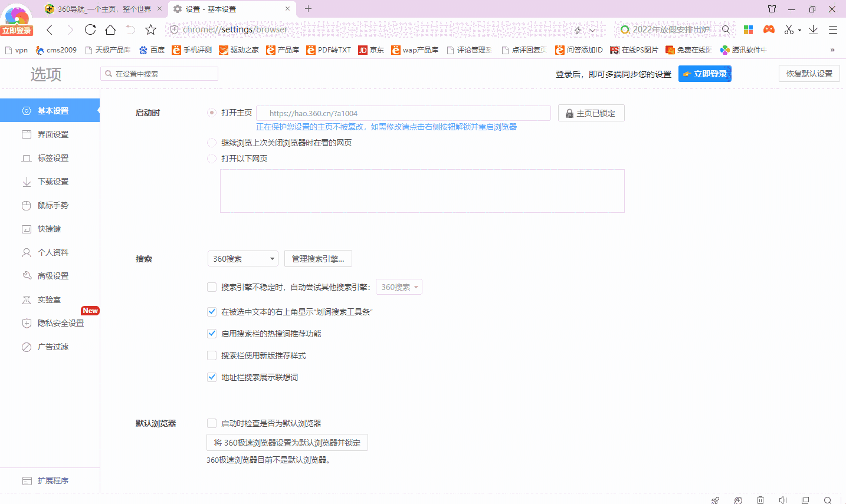
Task: Click the 在设置中搜索 search field
Action: click(159, 74)
